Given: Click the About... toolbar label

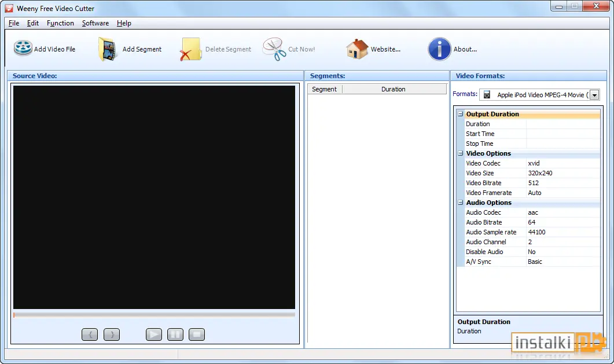Looking at the screenshot, I should (465, 49).
